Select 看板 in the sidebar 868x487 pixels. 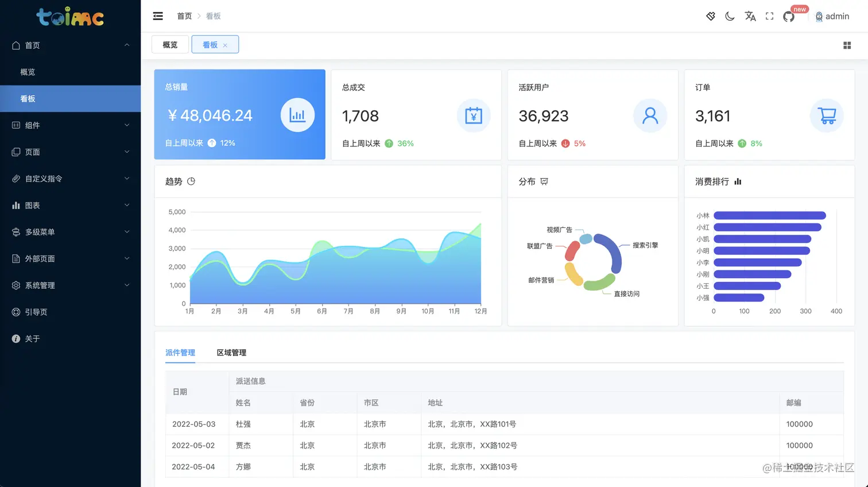70,99
